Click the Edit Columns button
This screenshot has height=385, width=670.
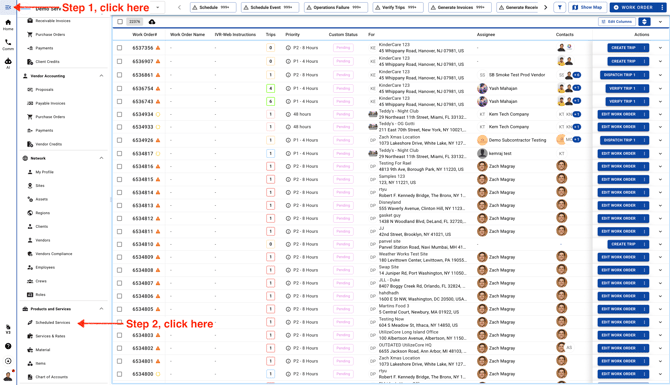point(617,22)
